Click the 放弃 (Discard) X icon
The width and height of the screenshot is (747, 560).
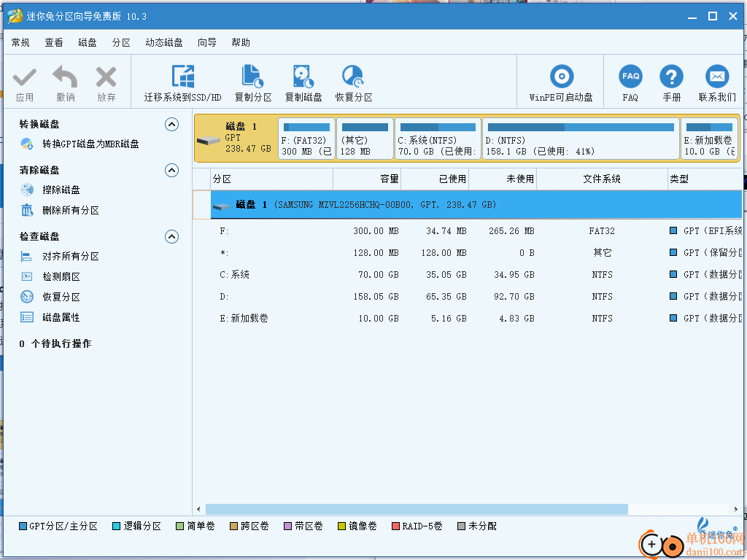click(106, 77)
